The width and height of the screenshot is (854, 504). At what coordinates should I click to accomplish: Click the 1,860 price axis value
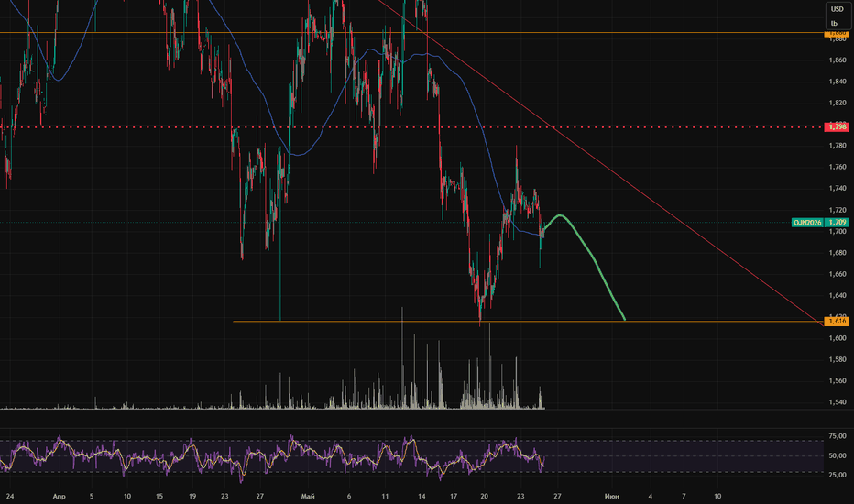[838, 60]
